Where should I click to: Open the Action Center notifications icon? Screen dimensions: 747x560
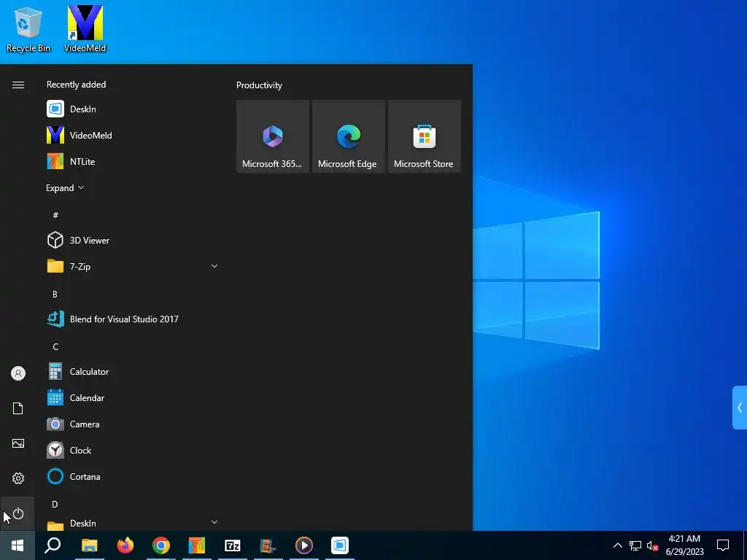tap(723, 545)
